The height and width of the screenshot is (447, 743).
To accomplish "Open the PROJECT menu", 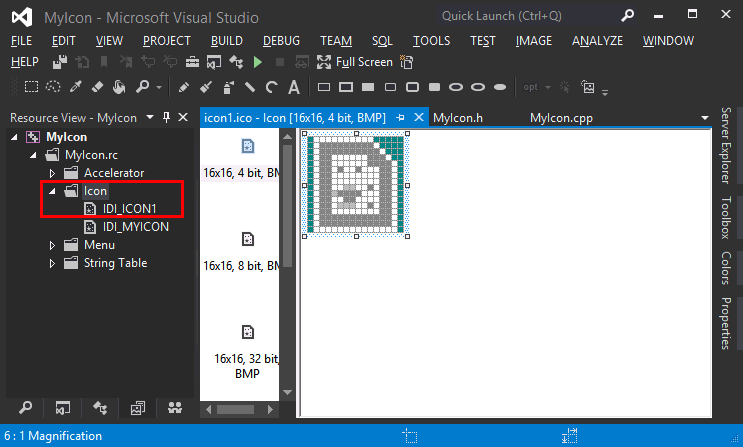I will coord(166,41).
